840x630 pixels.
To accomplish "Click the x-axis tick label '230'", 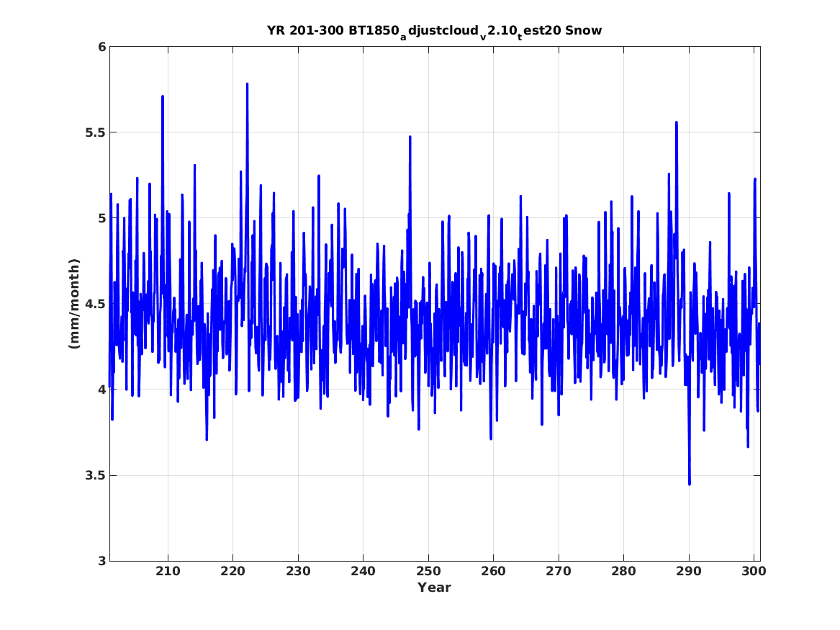I will 299,572.
